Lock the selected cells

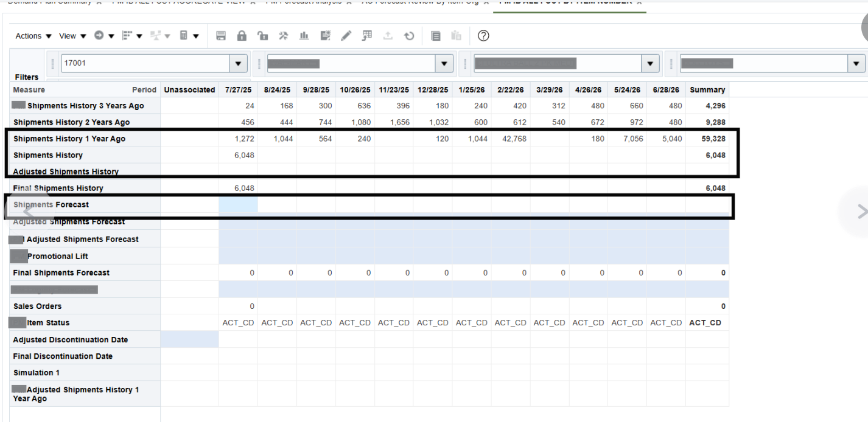click(242, 35)
